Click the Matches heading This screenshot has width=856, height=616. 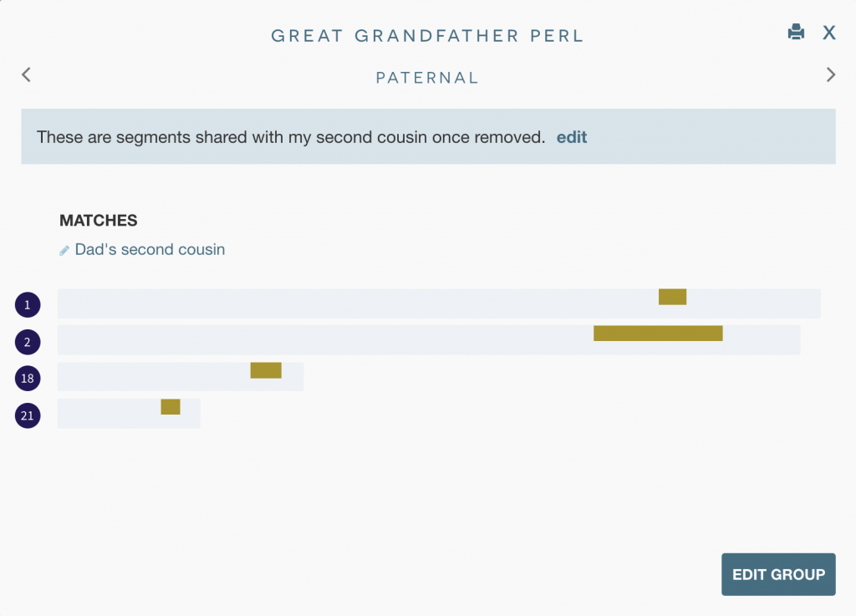click(x=99, y=221)
